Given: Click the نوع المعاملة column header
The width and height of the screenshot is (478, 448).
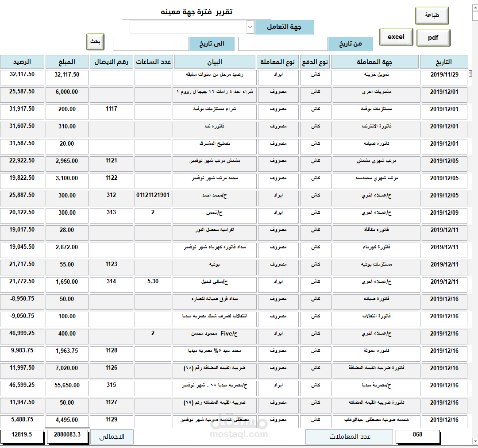Looking at the screenshot, I should [x=278, y=62].
